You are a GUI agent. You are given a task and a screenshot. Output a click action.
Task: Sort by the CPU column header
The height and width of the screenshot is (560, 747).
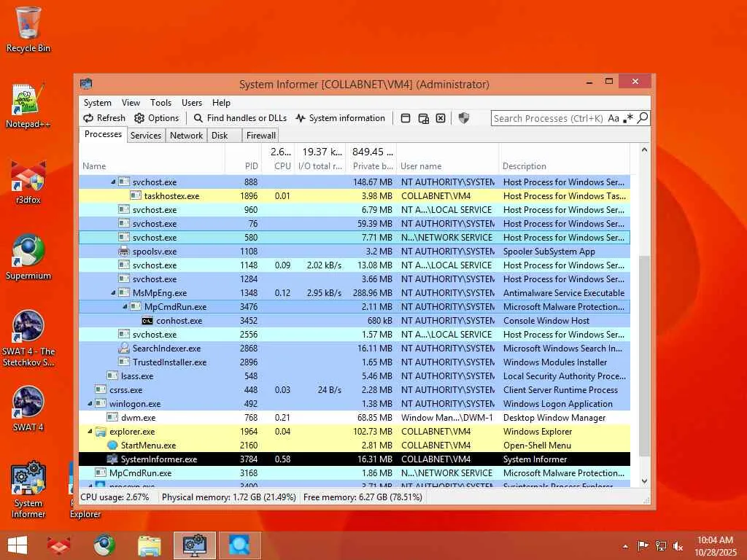pyautogui.click(x=278, y=160)
